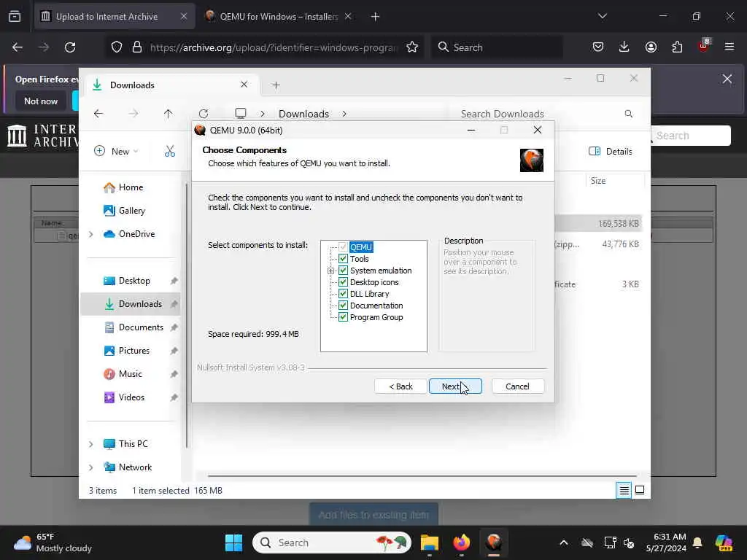This screenshot has height=560, width=747.
Task: Select the QEMU component label
Action: pyautogui.click(x=360, y=247)
